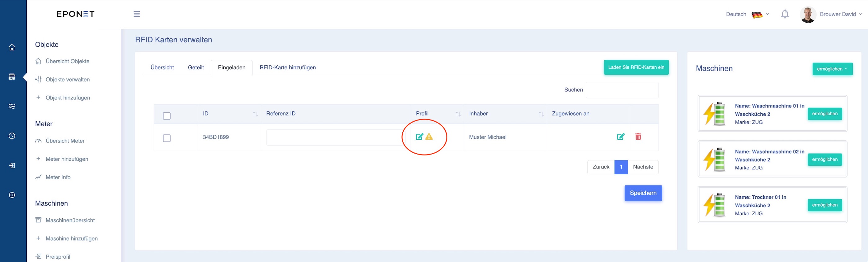The height and width of the screenshot is (262, 868).
Task: Click ermöglichen for Trockner 01
Action: (825, 205)
